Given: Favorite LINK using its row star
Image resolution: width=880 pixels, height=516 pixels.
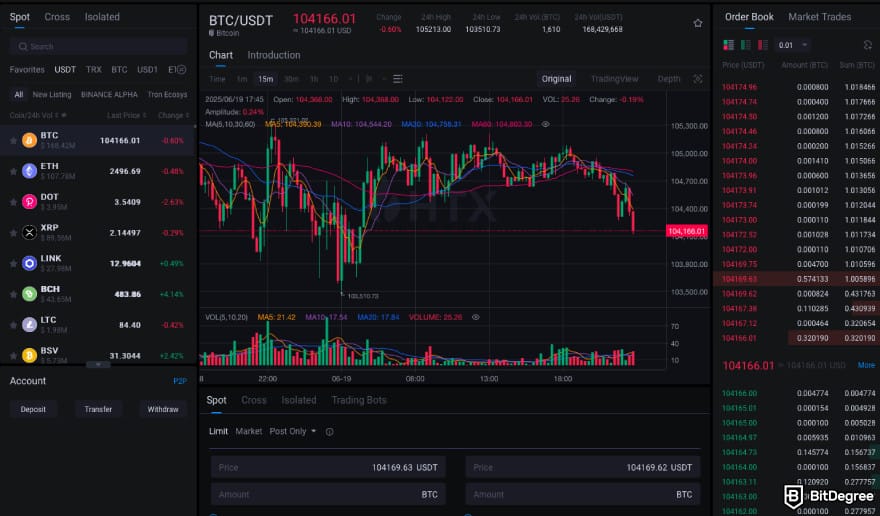Looking at the screenshot, I should [x=13, y=263].
